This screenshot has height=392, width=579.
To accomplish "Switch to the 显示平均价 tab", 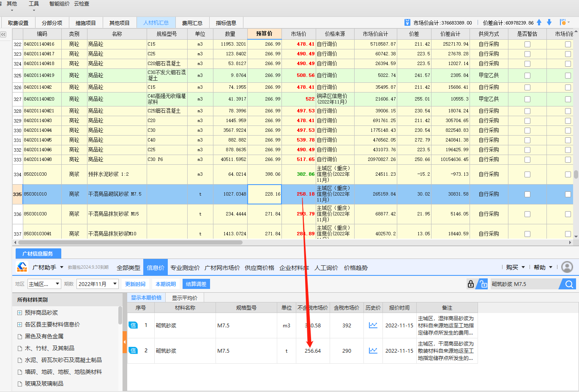I will [x=185, y=298].
